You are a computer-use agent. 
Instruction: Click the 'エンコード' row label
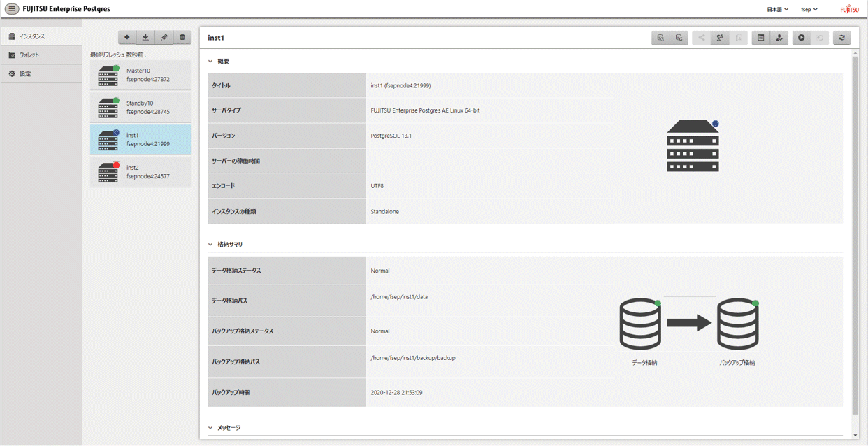click(x=224, y=186)
